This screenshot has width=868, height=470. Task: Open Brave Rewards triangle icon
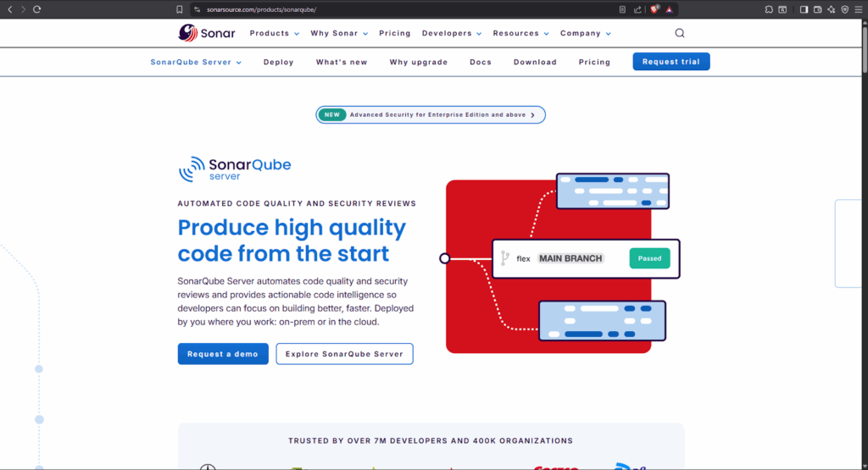[669, 9]
